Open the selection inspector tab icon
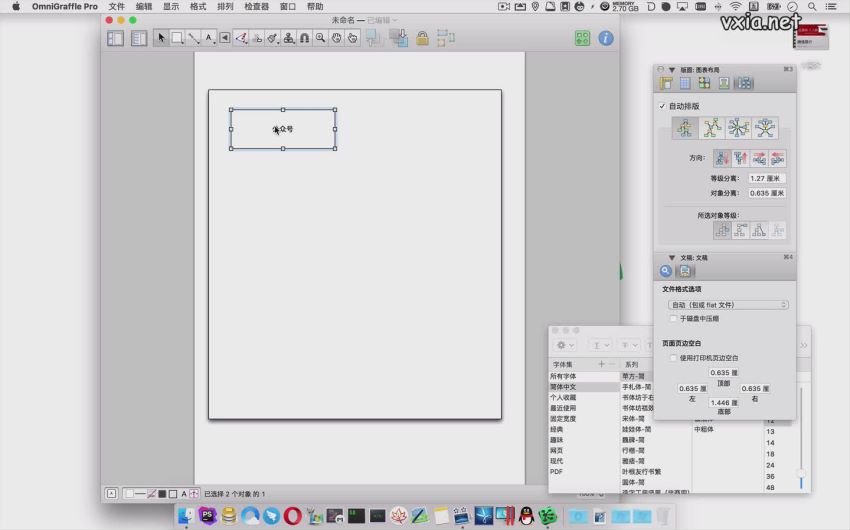This screenshot has width=850, height=530. pos(704,83)
